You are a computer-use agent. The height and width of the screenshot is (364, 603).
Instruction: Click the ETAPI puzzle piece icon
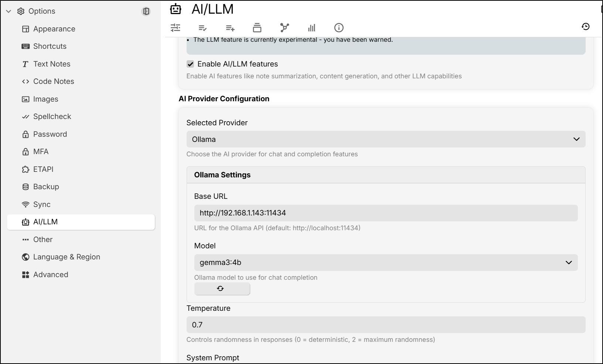point(25,169)
